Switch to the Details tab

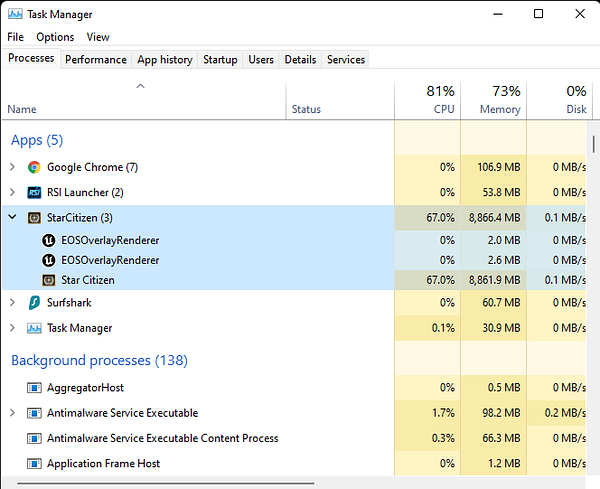(x=300, y=60)
